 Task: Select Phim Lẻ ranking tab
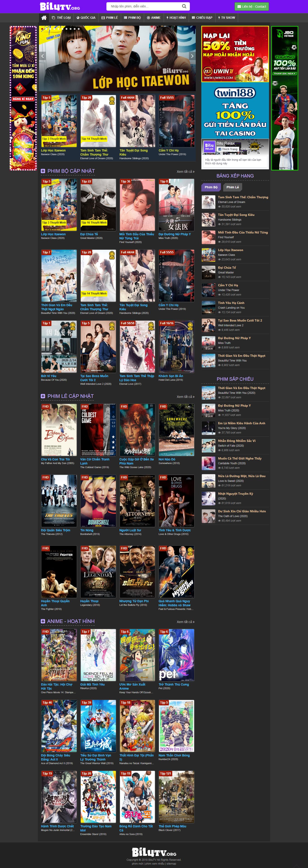[x=233, y=187]
